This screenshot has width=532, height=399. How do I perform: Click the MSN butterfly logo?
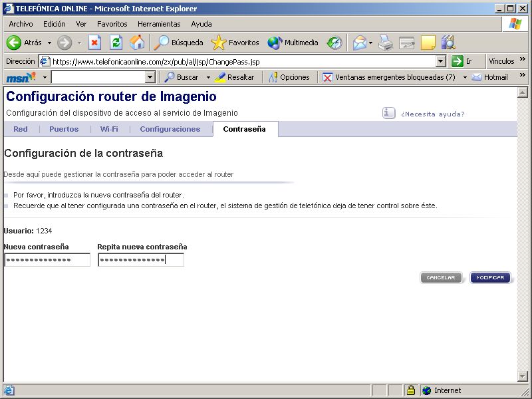(21, 77)
